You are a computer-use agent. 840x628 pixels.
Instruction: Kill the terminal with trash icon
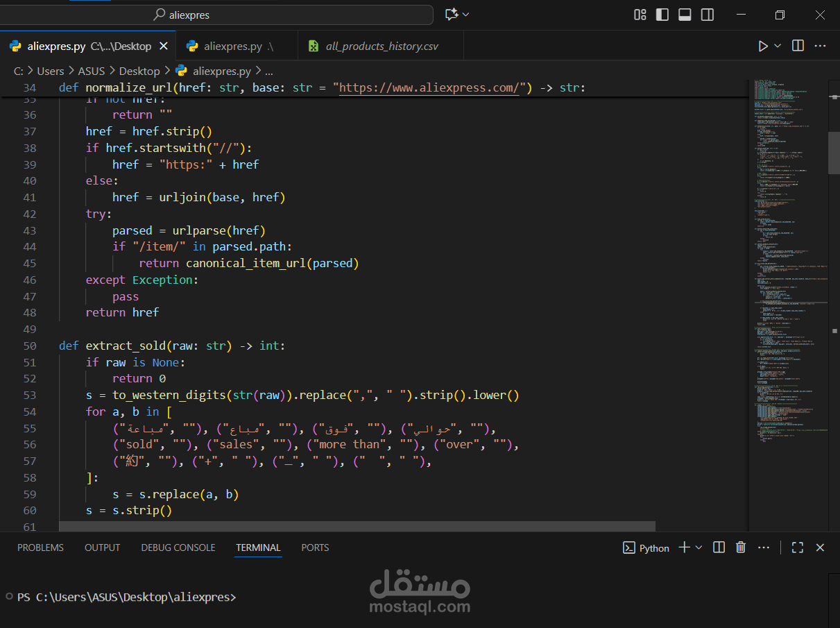[x=741, y=548]
